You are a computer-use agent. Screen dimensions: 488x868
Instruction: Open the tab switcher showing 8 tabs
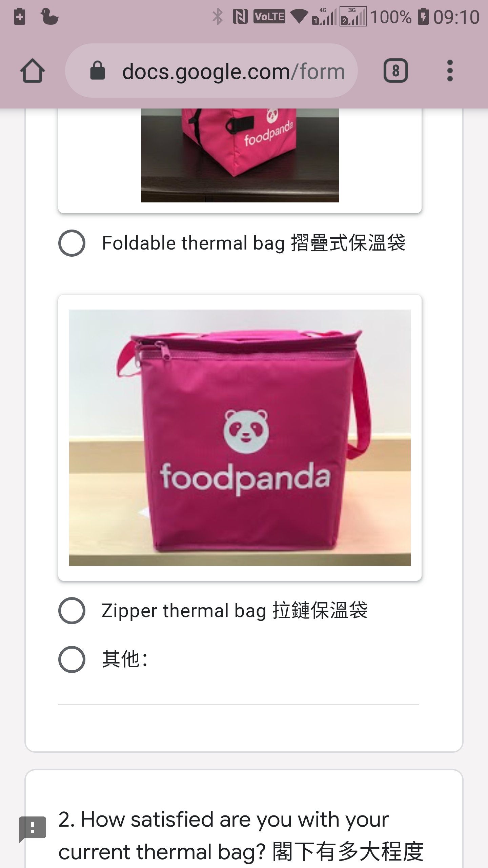tap(395, 71)
